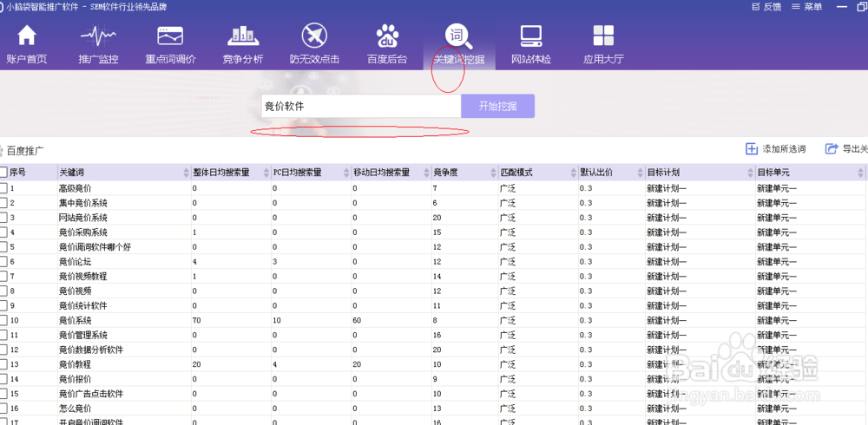
Task: Click the export arrow icon
Action: point(832,149)
